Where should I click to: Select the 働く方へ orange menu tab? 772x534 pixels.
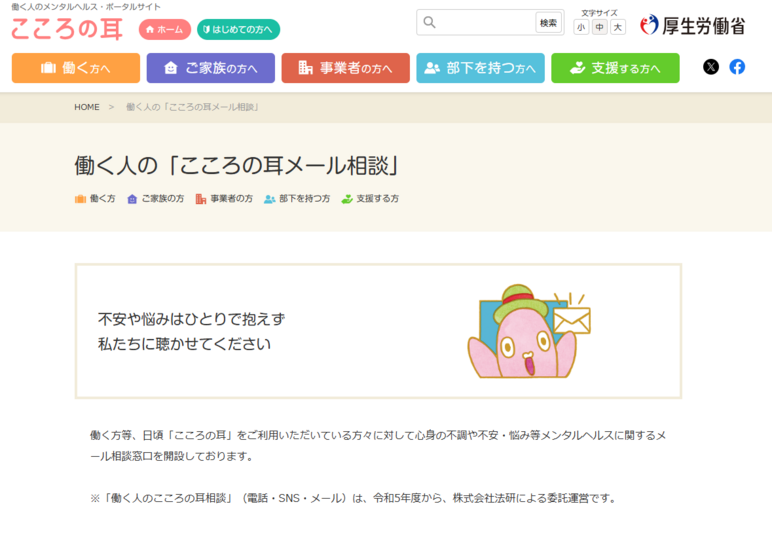coord(76,68)
